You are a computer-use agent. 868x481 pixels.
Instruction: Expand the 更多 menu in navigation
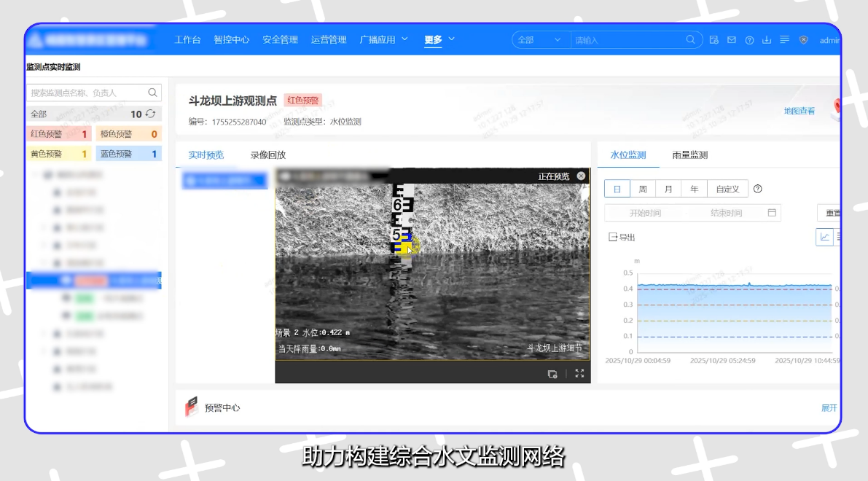[x=439, y=39]
